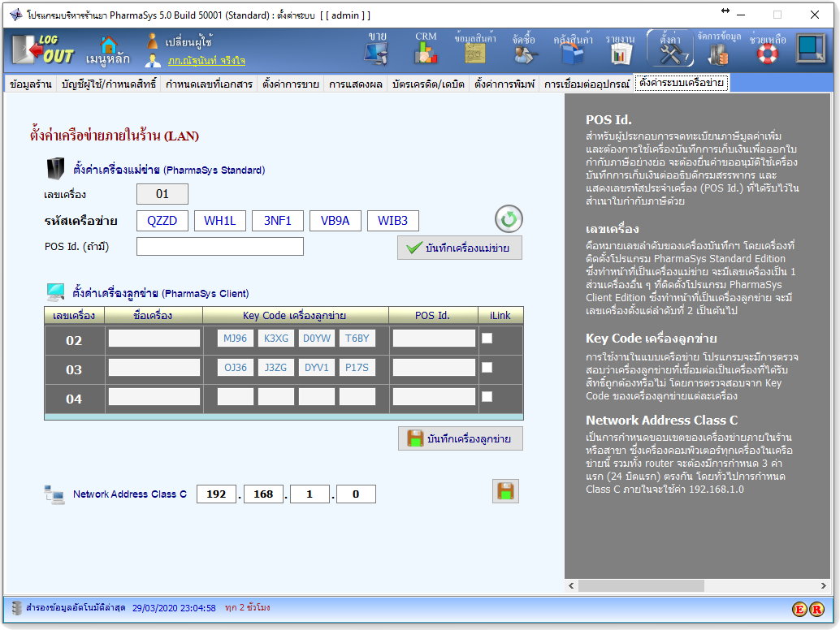This screenshot has height=630, width=840.
Task: Click the last network address octet field 0
Action: (x=356, y=494)
